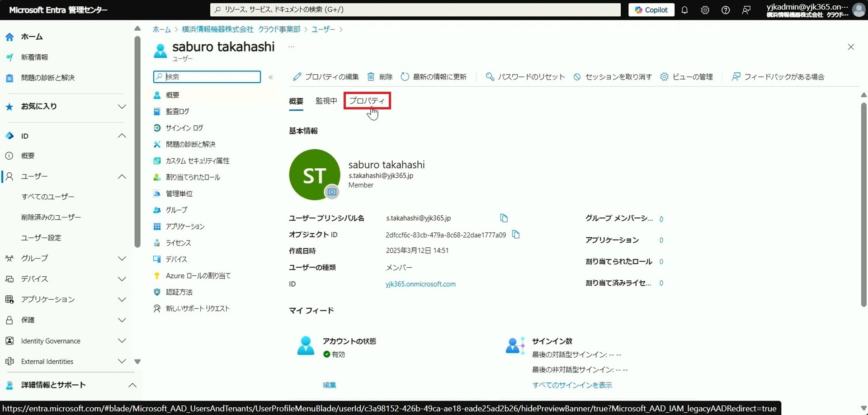Click the camera icon on avatar

pos(332,192)
